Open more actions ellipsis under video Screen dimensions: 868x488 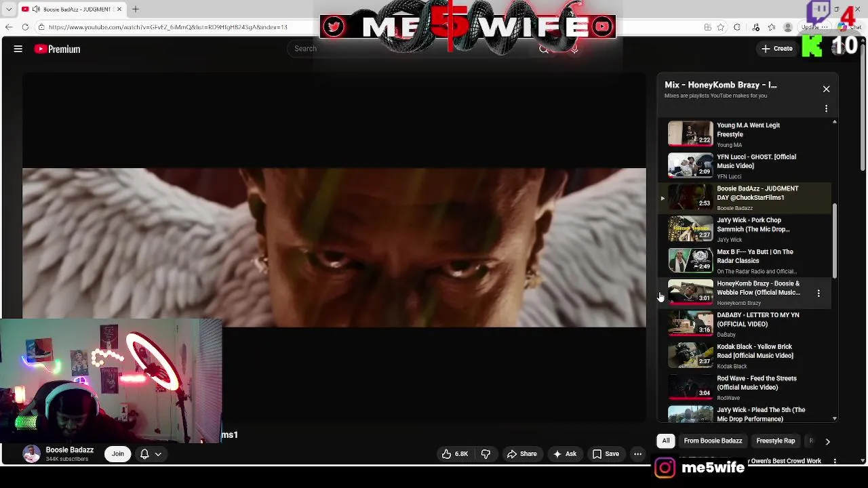click(x=637, y=454)
